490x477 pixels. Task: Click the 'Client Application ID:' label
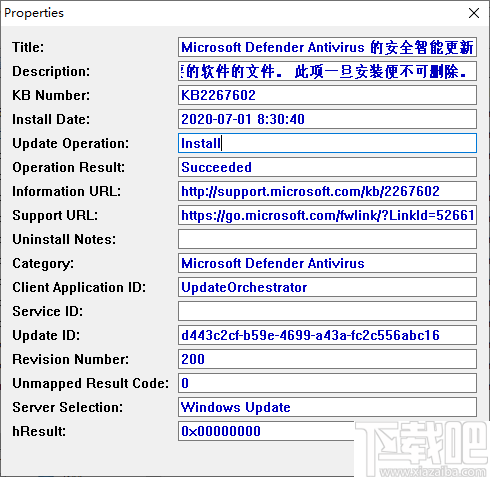click(79, 288)
